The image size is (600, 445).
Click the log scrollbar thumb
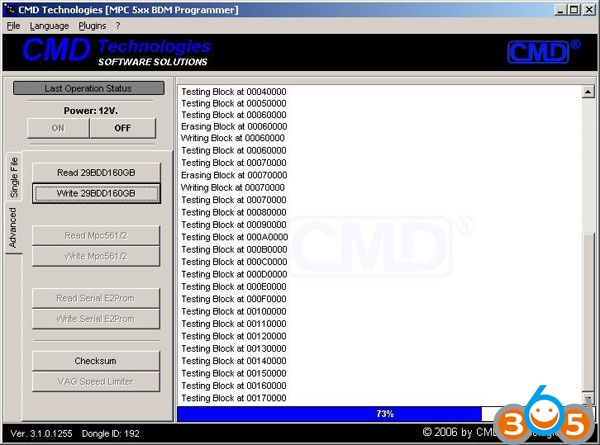pos(588,312)
